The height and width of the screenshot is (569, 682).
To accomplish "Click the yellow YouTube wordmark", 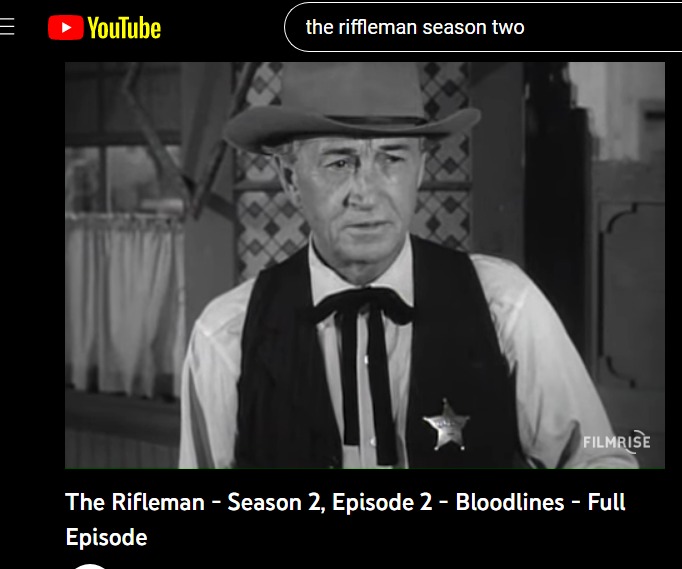I will (x=124, y=28).
